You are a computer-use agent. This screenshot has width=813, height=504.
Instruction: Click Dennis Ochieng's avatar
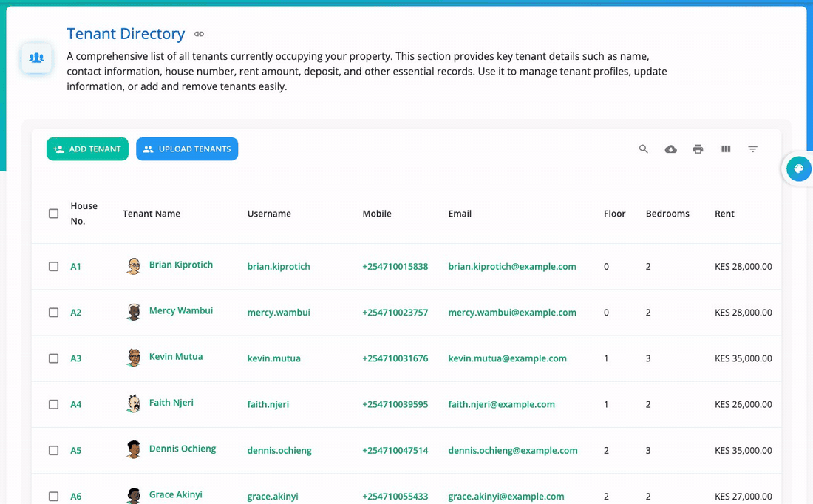pyautogui.click(x=134, y=449)
